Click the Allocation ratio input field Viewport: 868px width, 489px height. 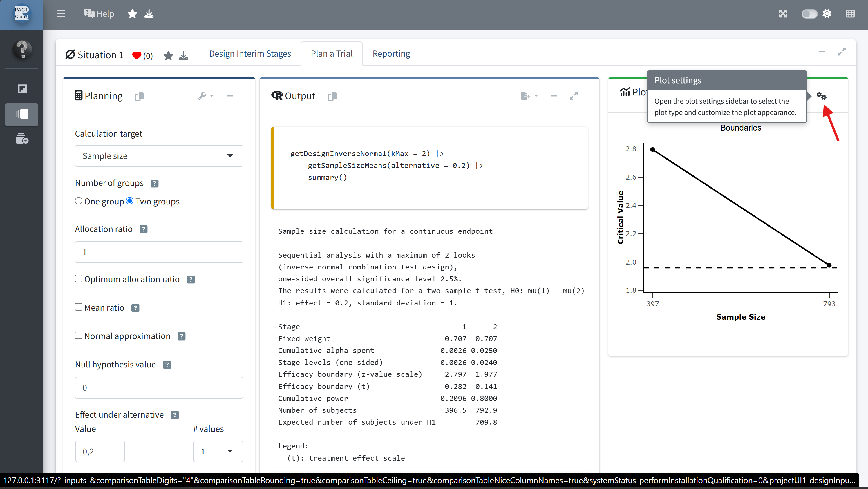[x=159, y=252]
